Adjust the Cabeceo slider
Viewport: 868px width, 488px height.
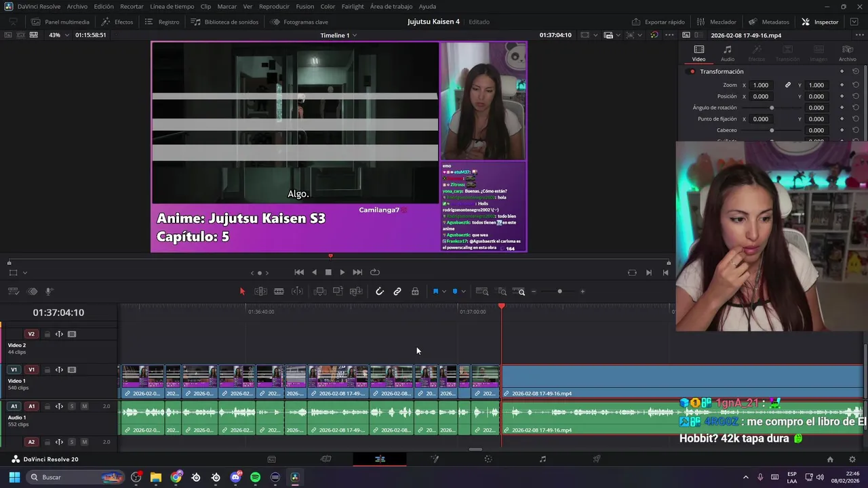(x=772, y=130)
